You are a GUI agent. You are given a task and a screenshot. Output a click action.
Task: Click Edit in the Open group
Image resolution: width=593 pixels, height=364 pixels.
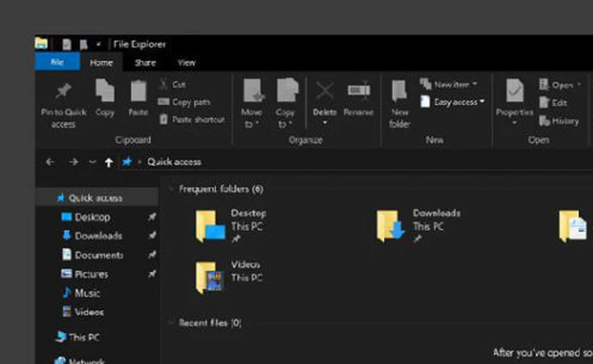553,102
